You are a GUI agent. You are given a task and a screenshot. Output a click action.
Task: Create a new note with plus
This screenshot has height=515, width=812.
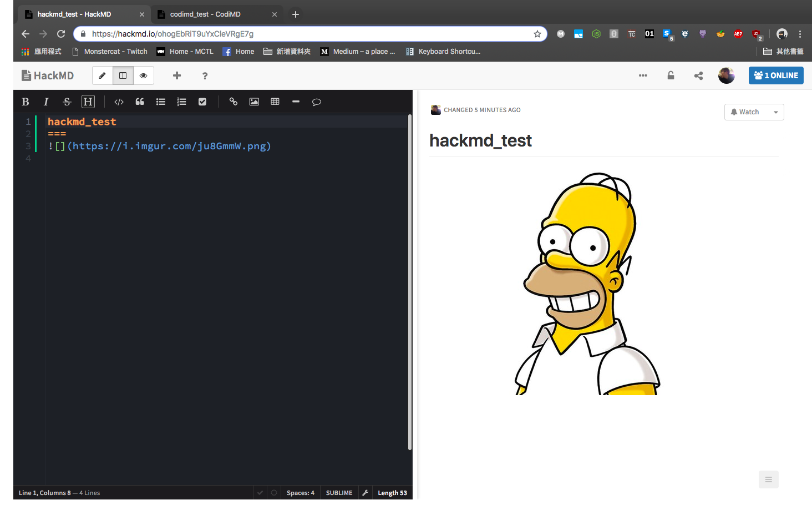(177, 75)
